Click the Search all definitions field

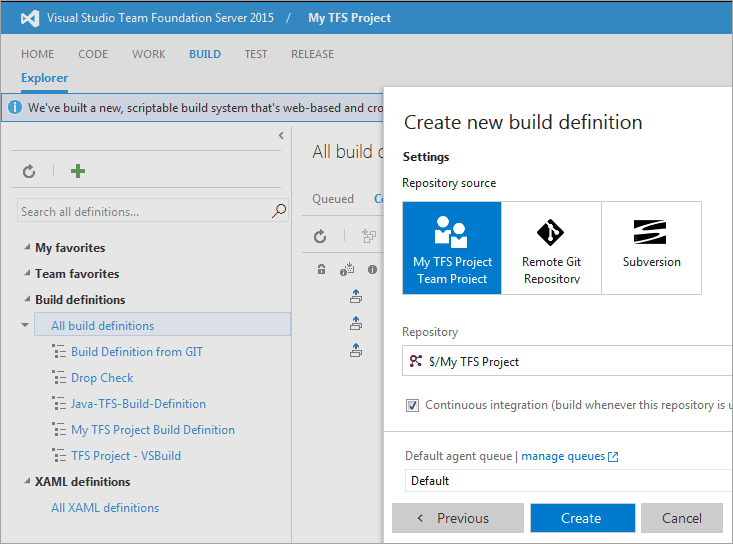tap(144, 211)
